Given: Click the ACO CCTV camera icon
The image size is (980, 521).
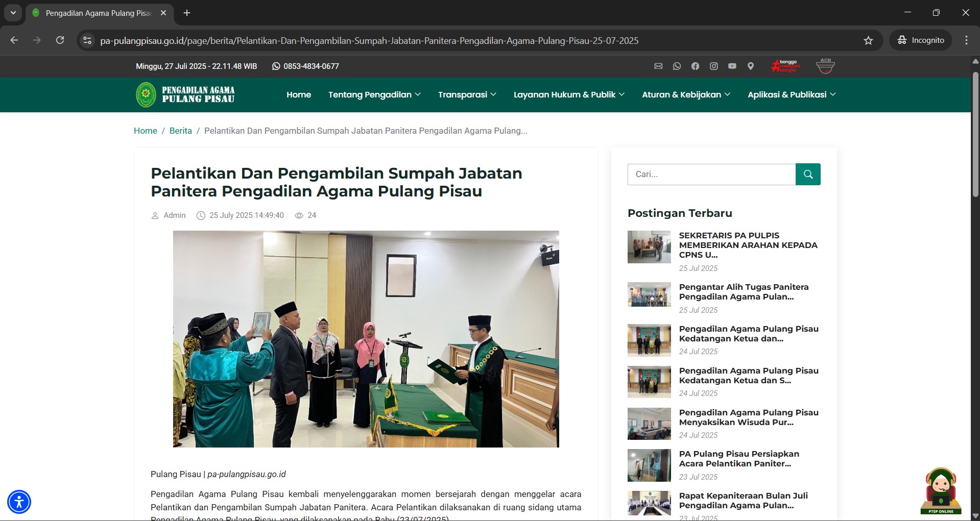Looking at the screenshot, I should 825,66.
